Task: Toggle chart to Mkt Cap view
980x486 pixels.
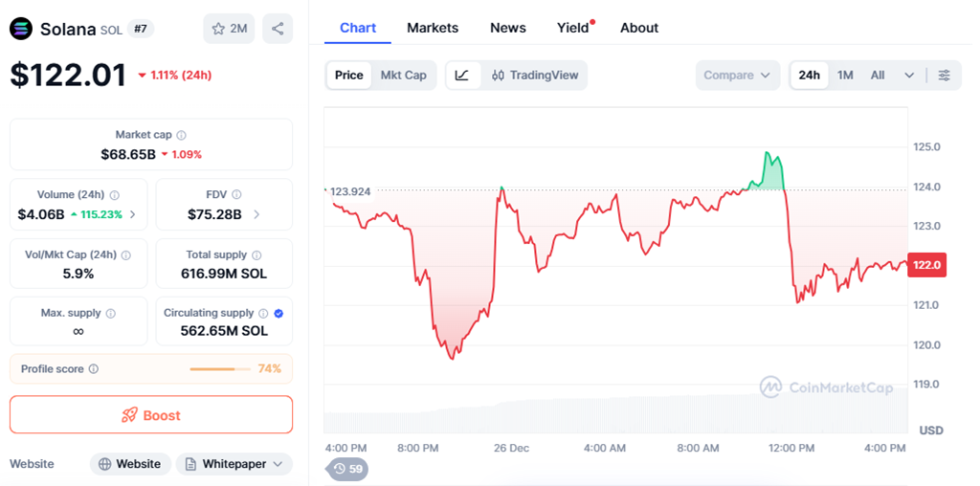Action: (x=403, y=76)
